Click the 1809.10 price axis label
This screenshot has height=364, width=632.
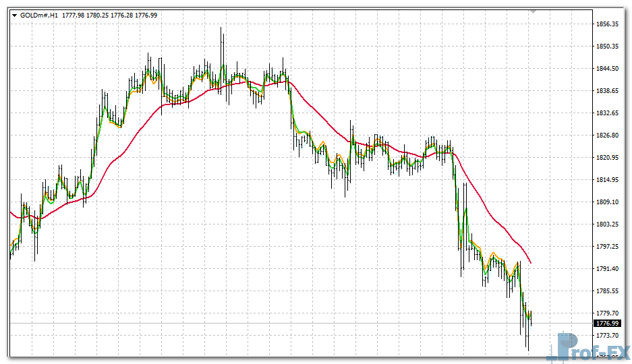(608, 202)
